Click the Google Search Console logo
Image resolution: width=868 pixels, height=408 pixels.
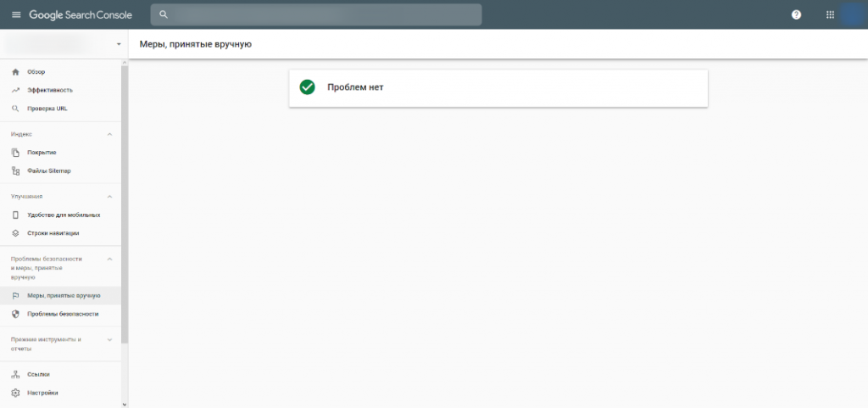(x=81, y=15)
